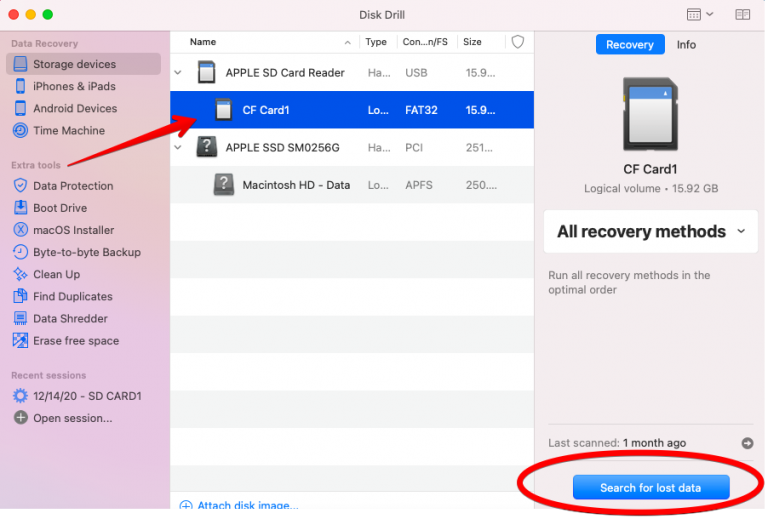Open the Data Protection shield icon
Screen dimensions: 768x519
click(20, 186)
